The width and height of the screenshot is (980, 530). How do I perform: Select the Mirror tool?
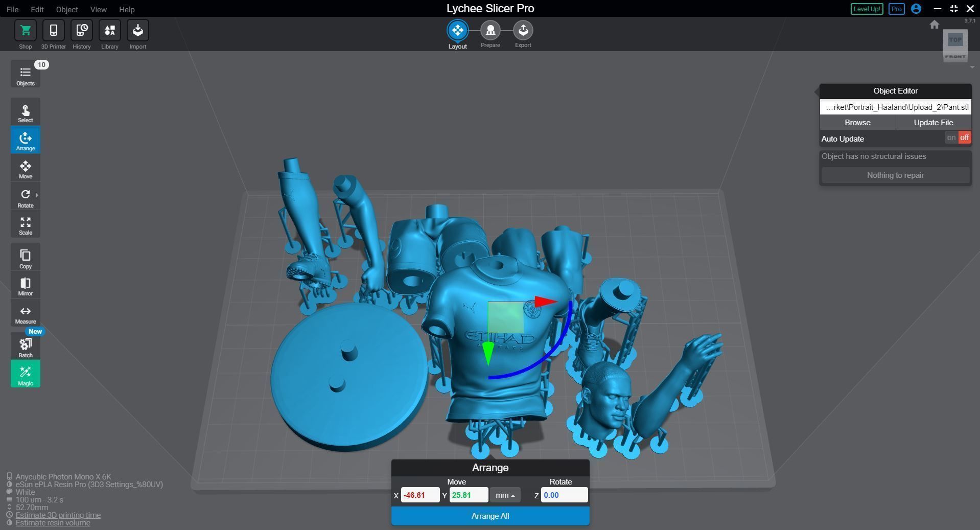click(x=25, y=286)
